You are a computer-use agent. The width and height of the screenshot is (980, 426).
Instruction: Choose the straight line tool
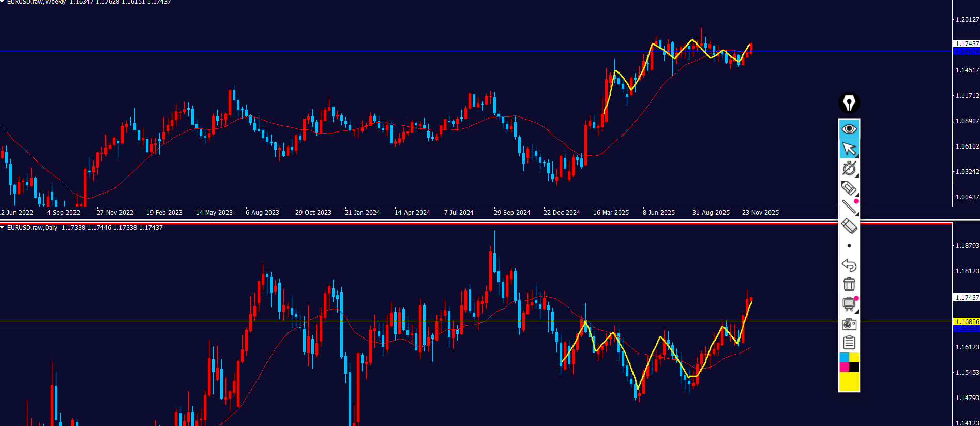coord(849,207)
